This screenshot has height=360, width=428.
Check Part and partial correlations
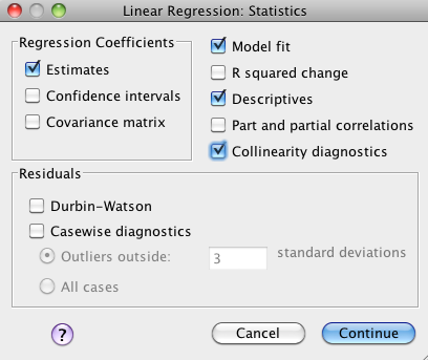(x=218, y=125)
